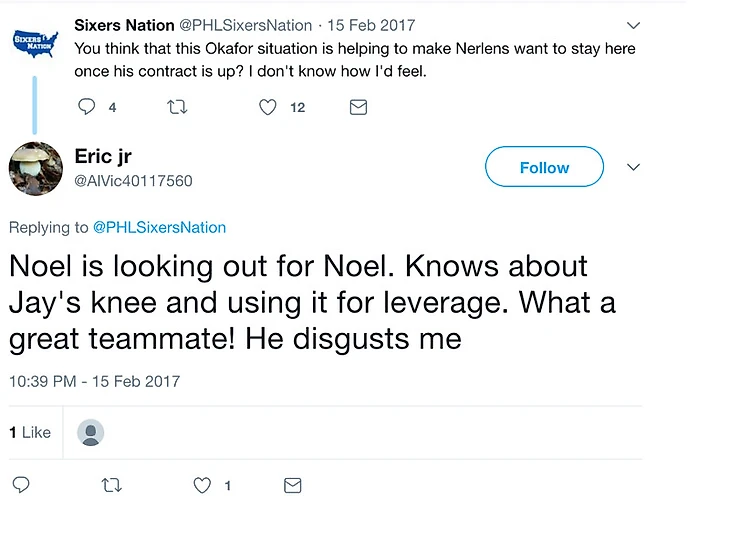Open Eric jr's profile picture
This screenshot has width=730, height=550.
pos(35,168)
